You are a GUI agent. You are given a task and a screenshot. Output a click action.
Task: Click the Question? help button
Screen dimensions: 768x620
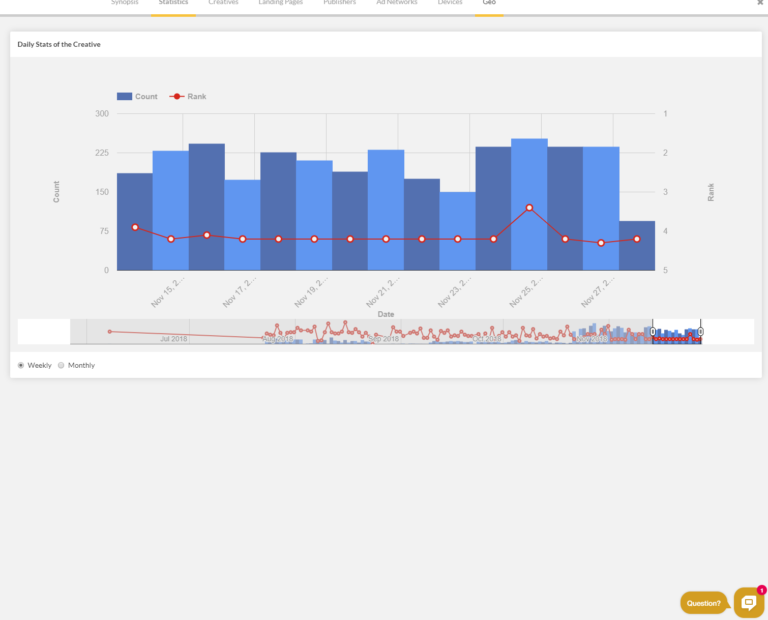point(704,603)
